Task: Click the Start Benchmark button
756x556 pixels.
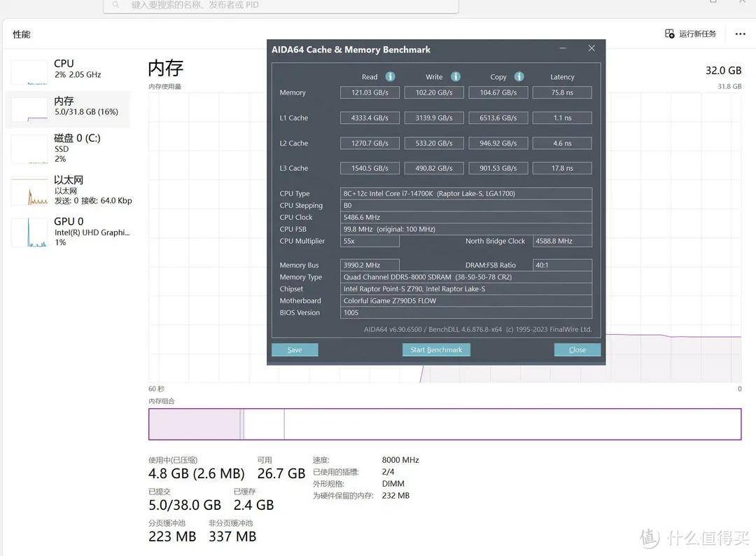Action: tap(436, 349)
